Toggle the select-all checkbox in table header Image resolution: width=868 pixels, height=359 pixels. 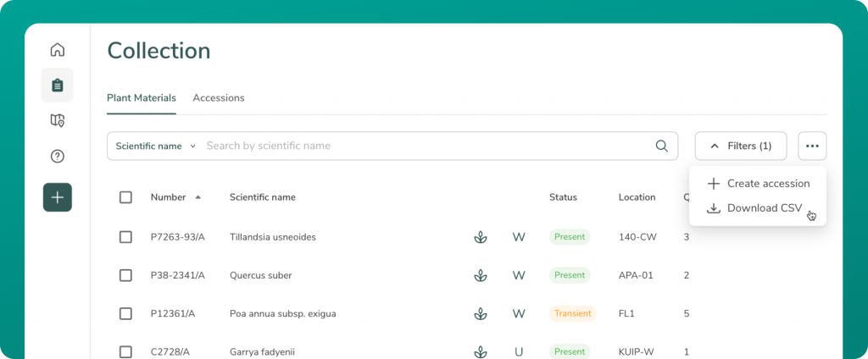[x=125, y=197]
